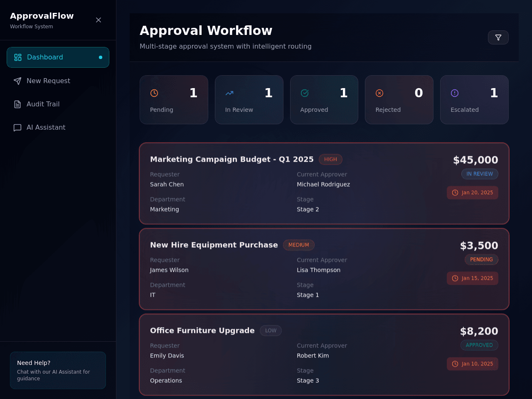Click approver name Robert Kim
Viewport: 532px width, 399px height.
[313, 356]
